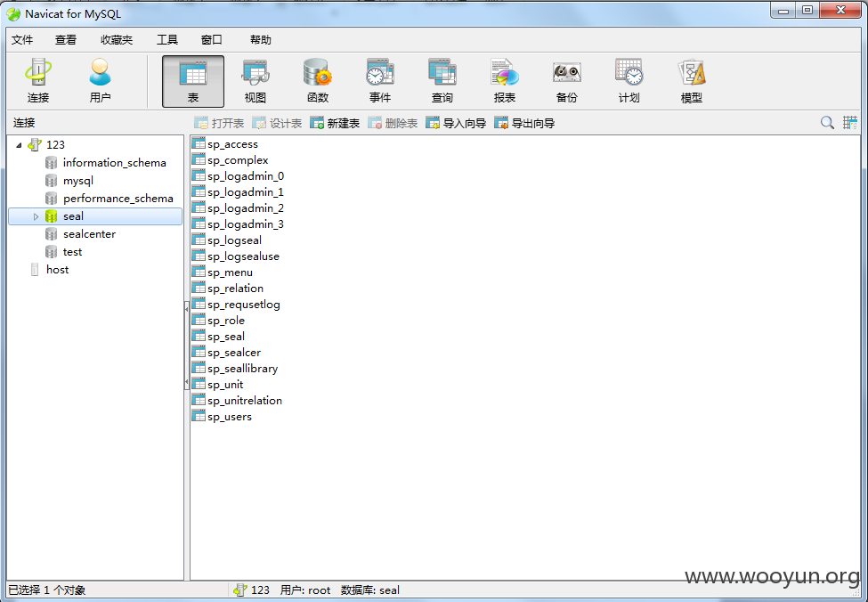Select the sp_requsetlog table

[244, 305]
